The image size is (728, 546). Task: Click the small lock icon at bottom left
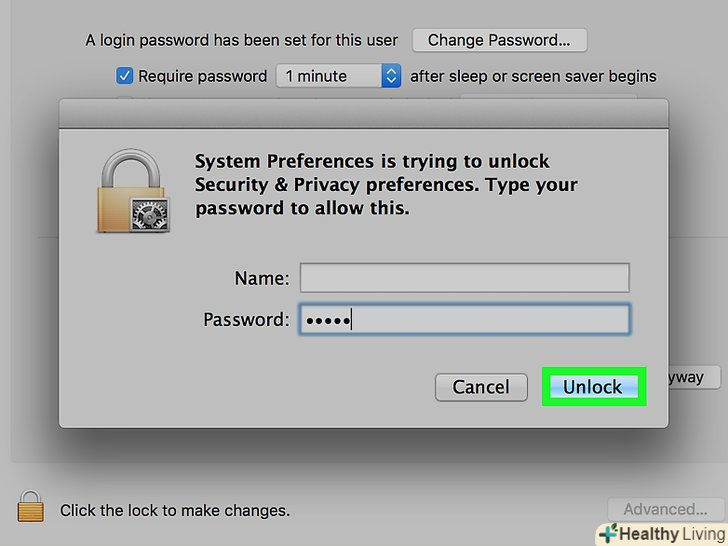tap(32, 508)
